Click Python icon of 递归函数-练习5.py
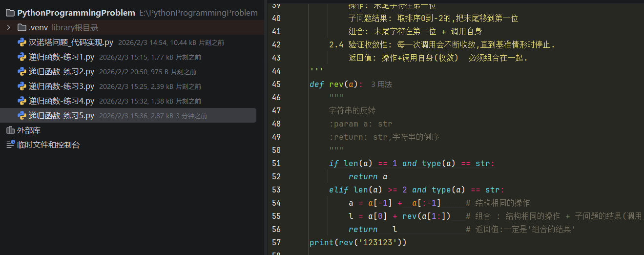This screenshot has width=644, height=255. point(21,115)
